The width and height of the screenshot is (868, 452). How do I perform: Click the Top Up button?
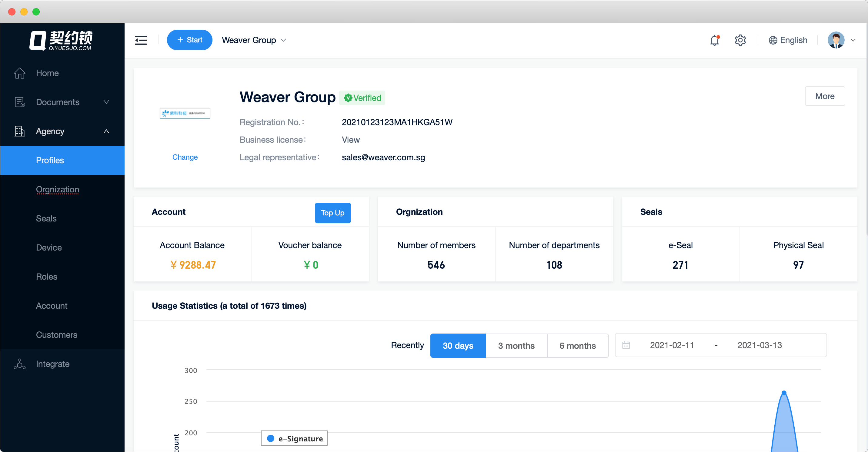pyautogui.click(x=332, y=213)
